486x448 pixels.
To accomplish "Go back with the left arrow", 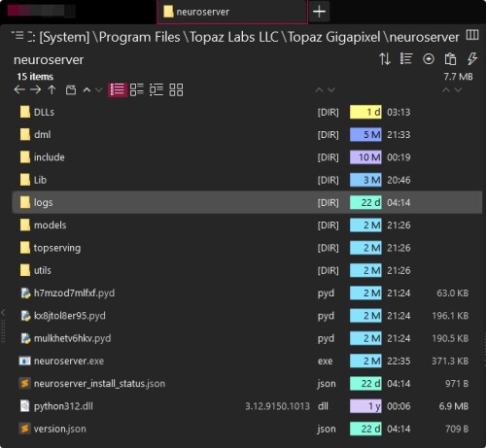I will click(19, 89).
